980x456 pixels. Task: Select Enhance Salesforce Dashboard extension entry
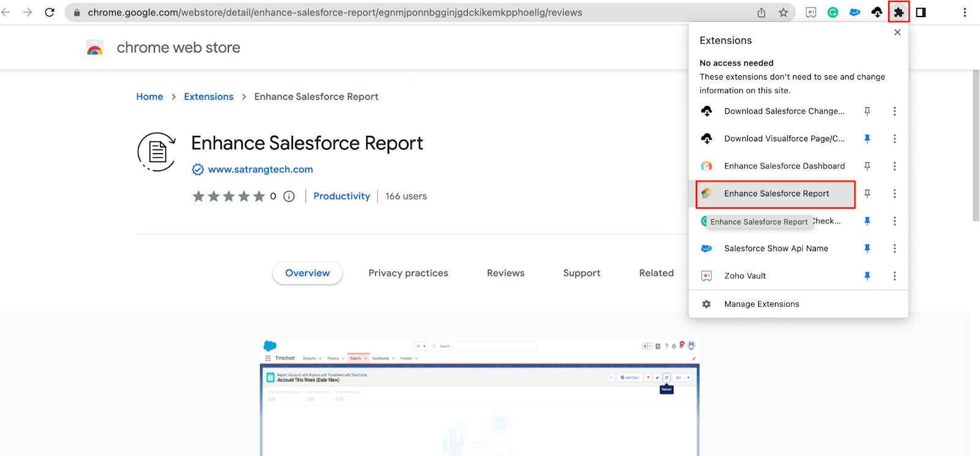point(784,166)
